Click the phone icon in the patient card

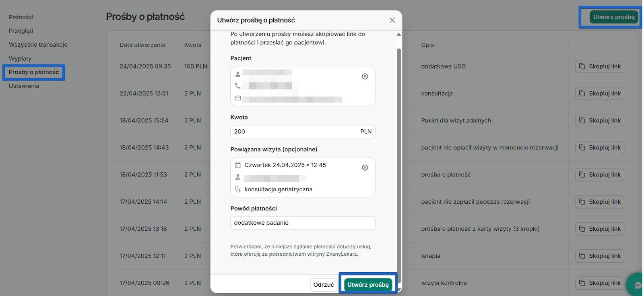(238, 86)
